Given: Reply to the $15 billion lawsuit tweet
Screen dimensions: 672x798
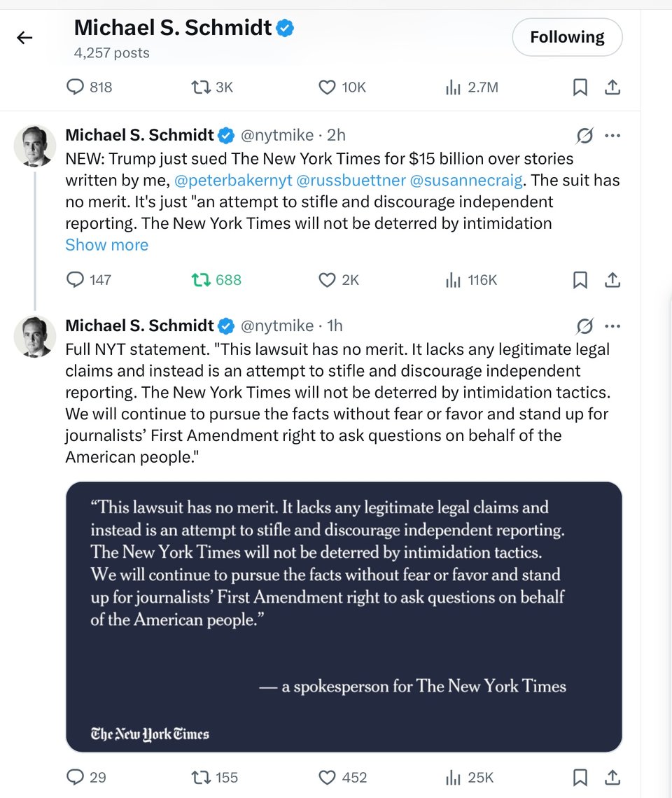Looking at the screenshot, I should tap(75, 279).
